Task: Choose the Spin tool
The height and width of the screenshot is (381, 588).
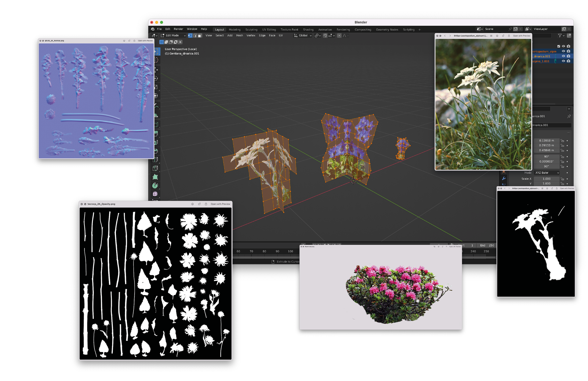Action: [x=156, y=186]
